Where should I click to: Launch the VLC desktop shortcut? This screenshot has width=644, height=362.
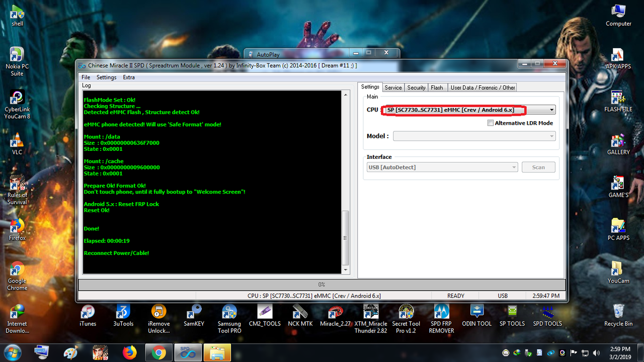17,144
